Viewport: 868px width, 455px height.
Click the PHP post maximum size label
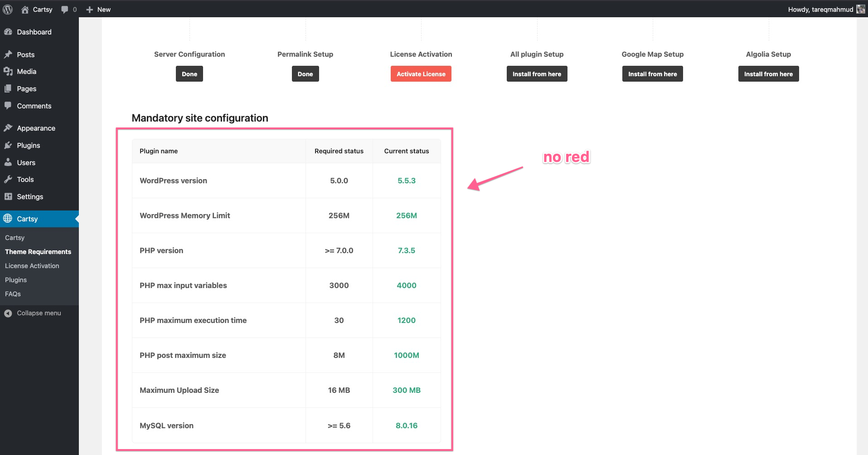pos(183,355)
